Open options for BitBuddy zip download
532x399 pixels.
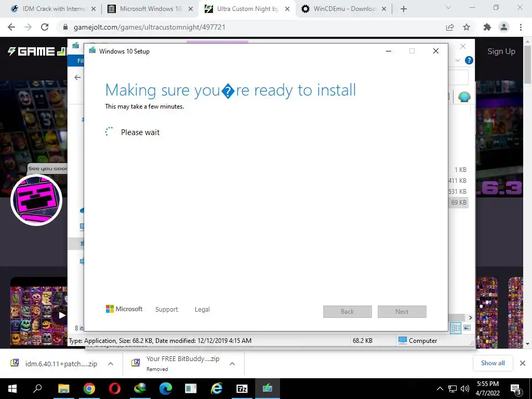232,364
